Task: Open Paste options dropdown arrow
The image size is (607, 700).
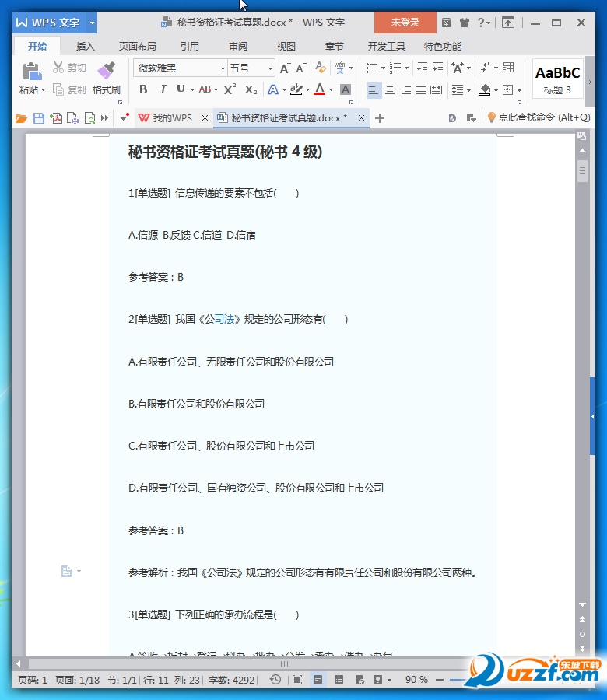Action: click(44, 90)
